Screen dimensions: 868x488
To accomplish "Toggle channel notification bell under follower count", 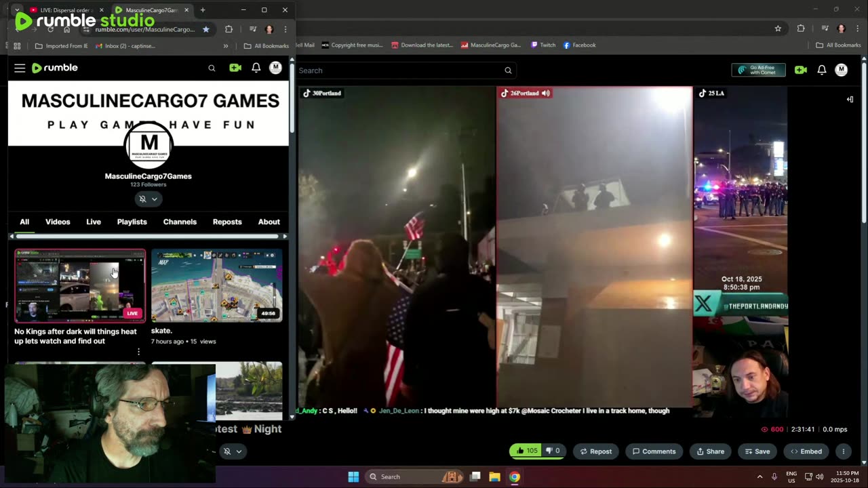I will coord(142,199).
